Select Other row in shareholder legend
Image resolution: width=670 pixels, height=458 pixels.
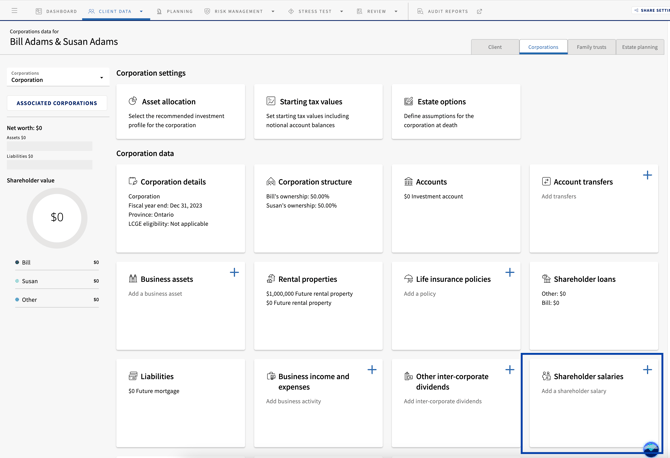[x=57, y=299]
